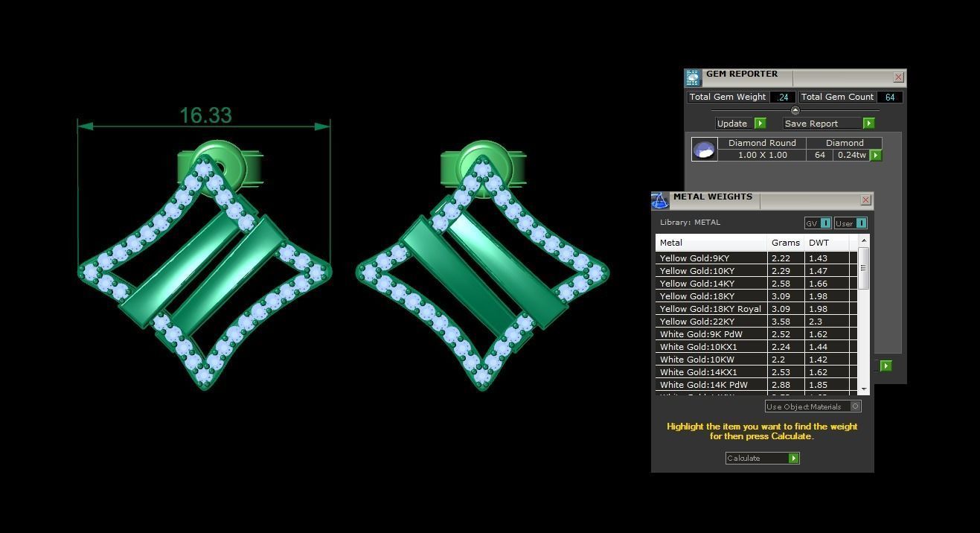This screenshot has width=980, height=533.
Task: Click the 2.58 grams value for 14KY
Action: 781,284
